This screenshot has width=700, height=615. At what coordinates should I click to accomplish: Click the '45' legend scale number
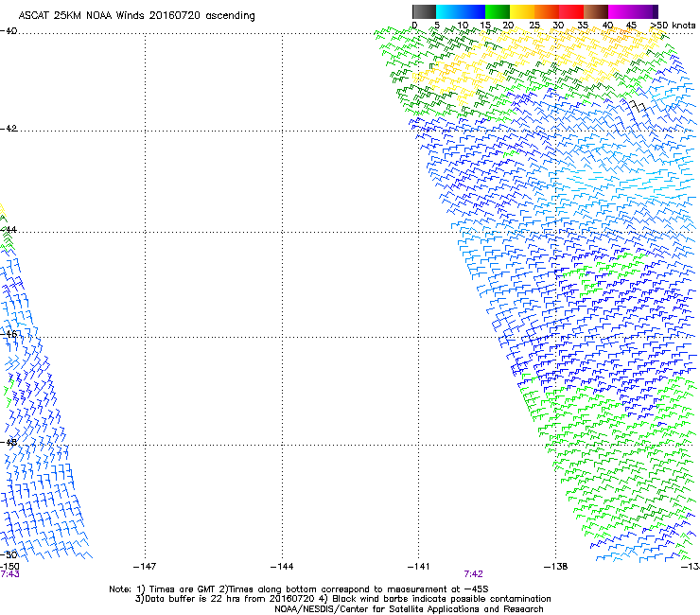631,26
